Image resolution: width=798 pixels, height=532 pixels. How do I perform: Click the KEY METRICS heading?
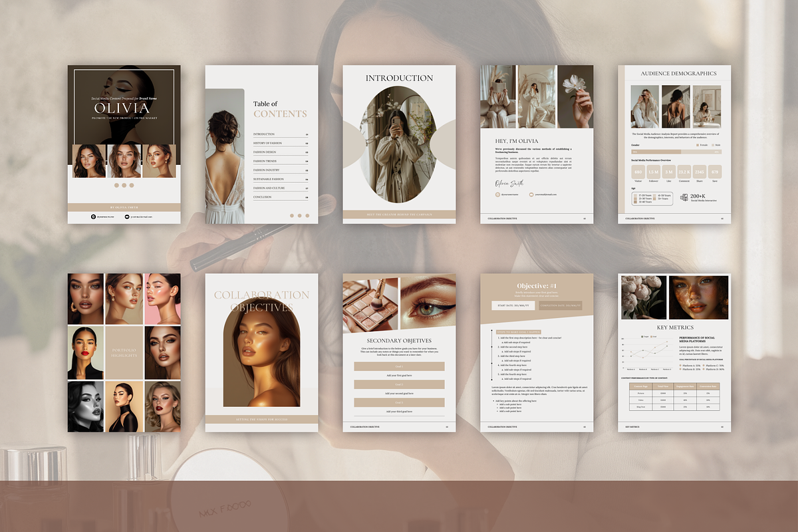(x=674, y=327)
